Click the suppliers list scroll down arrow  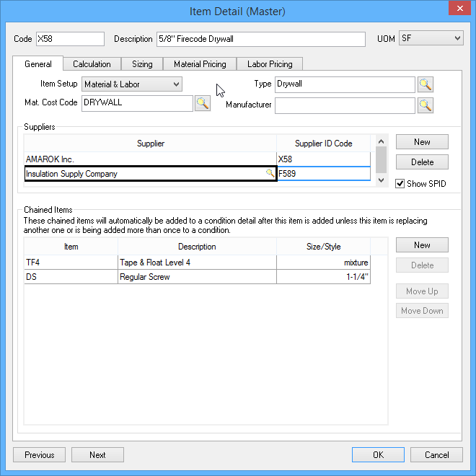[x=382, y=180]
